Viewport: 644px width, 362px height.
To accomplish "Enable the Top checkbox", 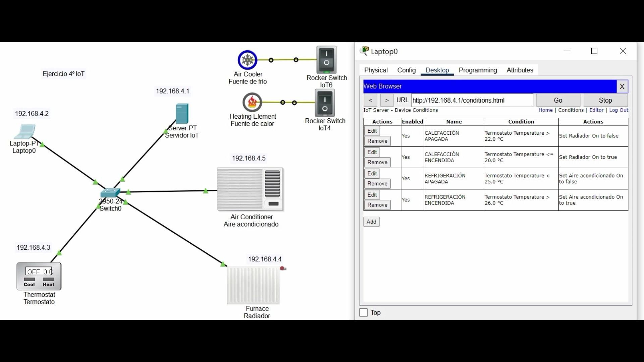I will click(363, 313).
